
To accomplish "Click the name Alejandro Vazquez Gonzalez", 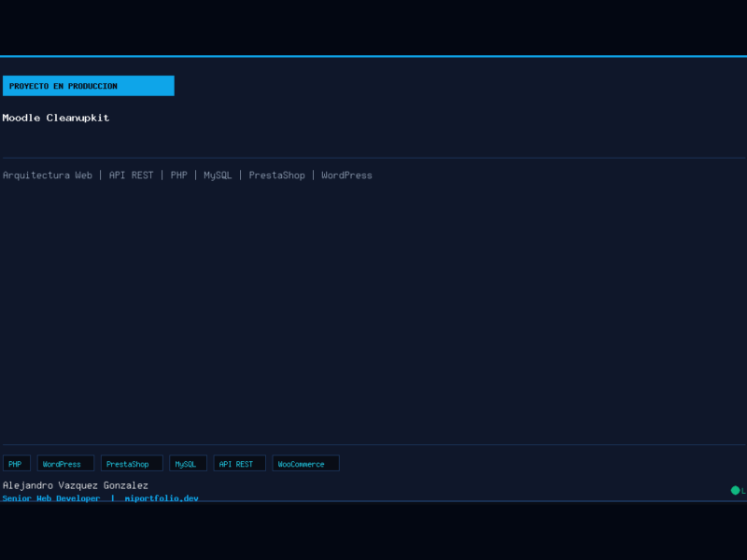I will point(76,485).
